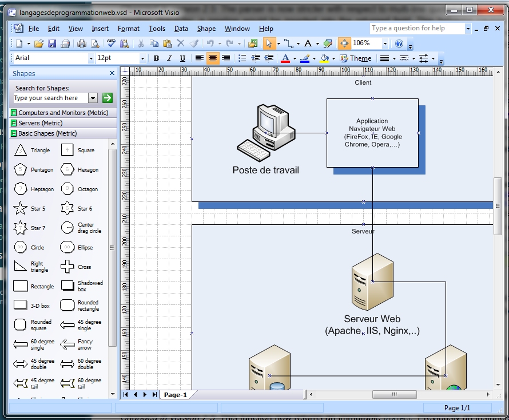Click the Fill Color paint bucket

[x=324, y=58]
